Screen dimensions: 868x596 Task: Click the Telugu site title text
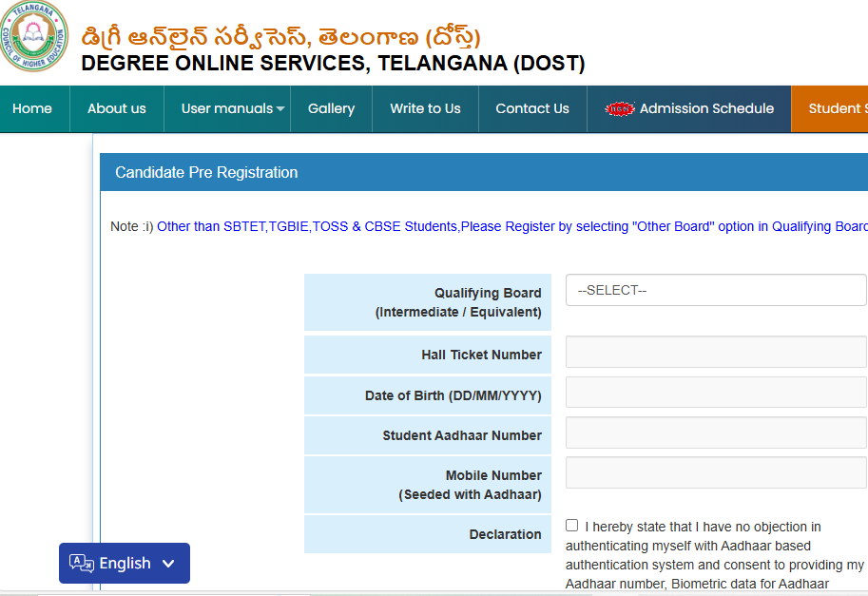point(280,37)
